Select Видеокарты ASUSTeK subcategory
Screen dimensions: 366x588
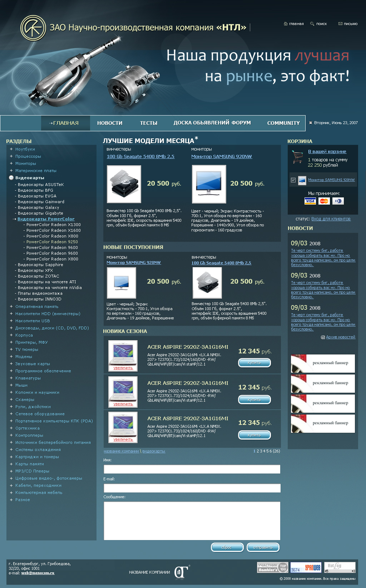pyautogui.click(x=41, y=185)
